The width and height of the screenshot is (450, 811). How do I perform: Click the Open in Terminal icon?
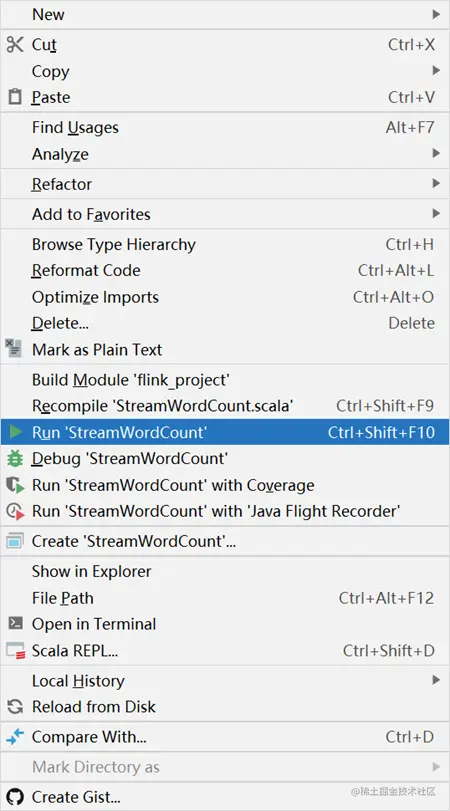click(16, 624)
